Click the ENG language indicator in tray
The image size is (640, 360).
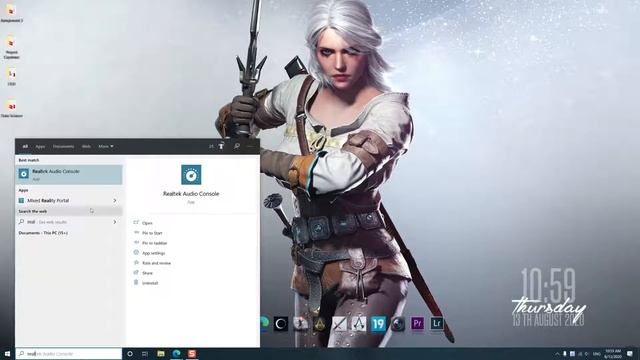(596, 354)
